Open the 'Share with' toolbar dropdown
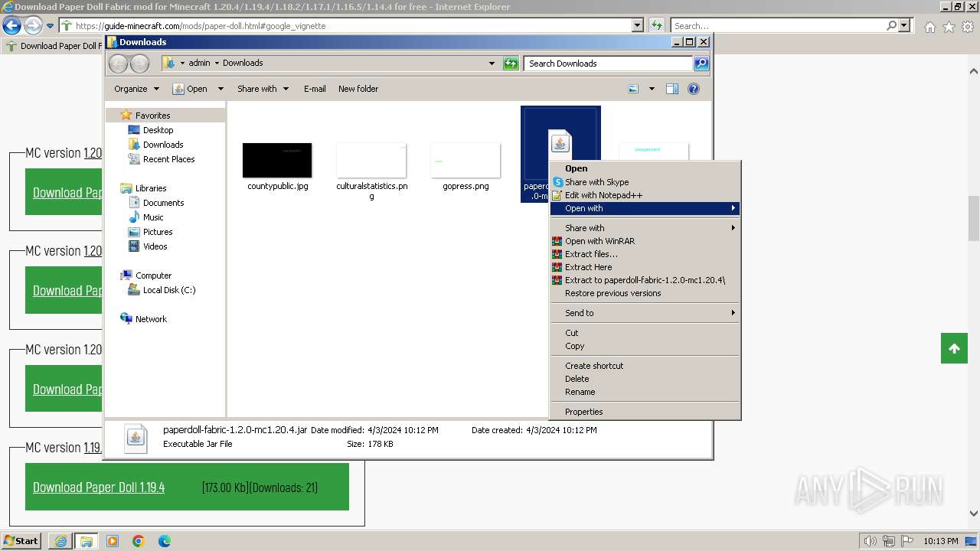 click(263, 89)
